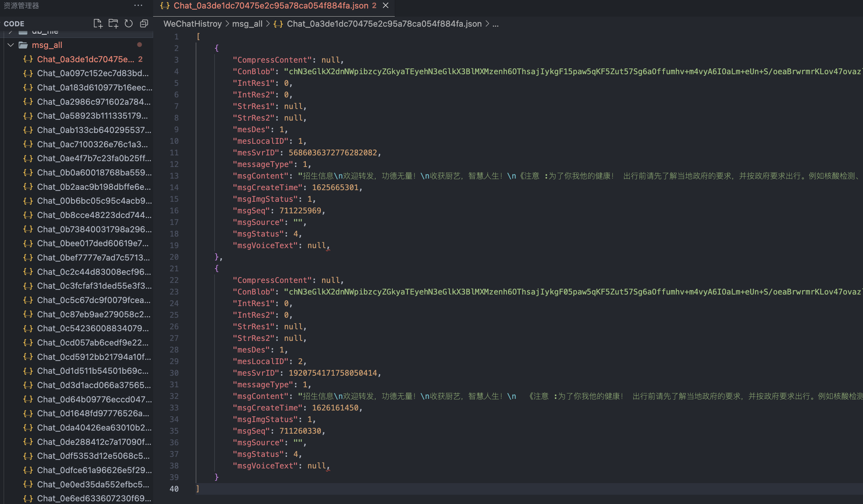This screenshot has height=504, width=863.
Task: Select Chat_0dfce61a96626e5f29 file
Action: (94, 470)
